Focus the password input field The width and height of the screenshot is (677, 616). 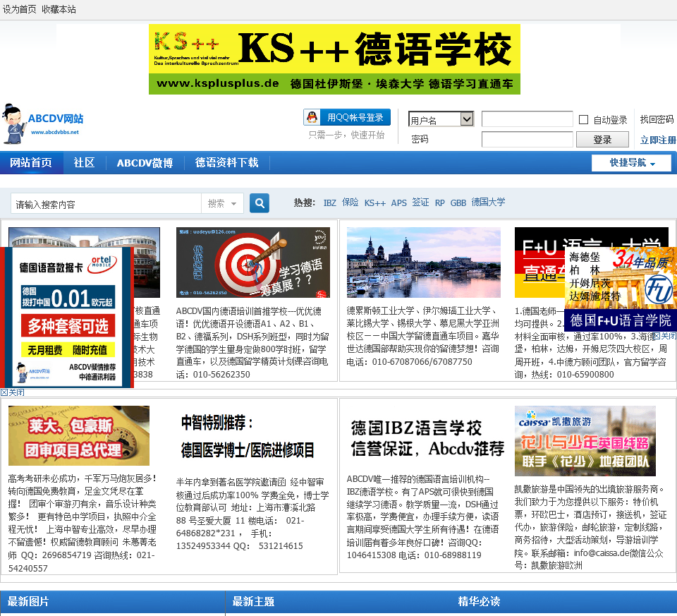[527, 140]
